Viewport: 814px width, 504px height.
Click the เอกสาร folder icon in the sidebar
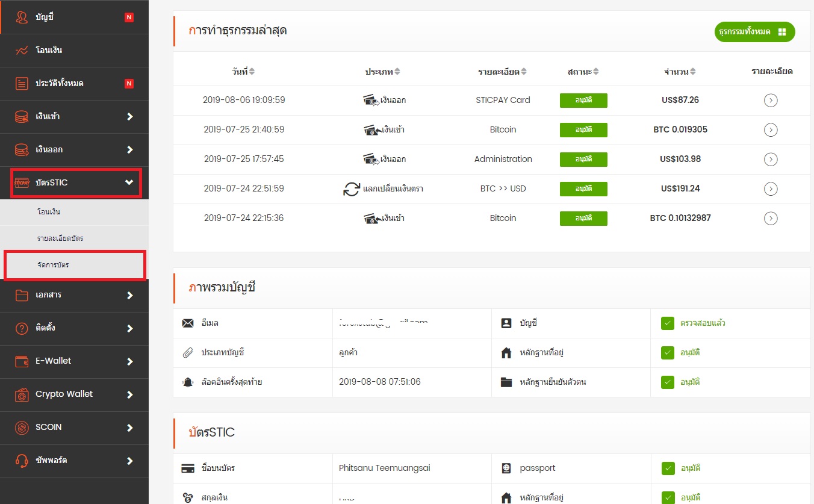(22, 295)
